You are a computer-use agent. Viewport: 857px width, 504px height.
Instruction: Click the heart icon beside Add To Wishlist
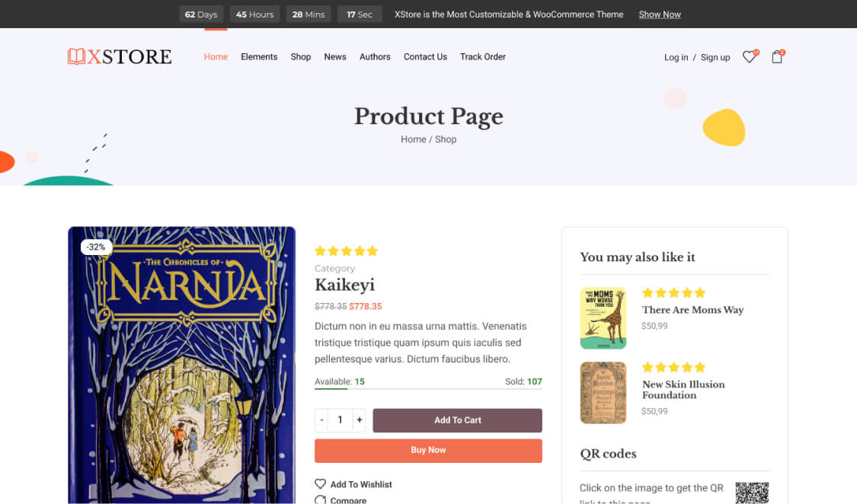click(321, 484)
